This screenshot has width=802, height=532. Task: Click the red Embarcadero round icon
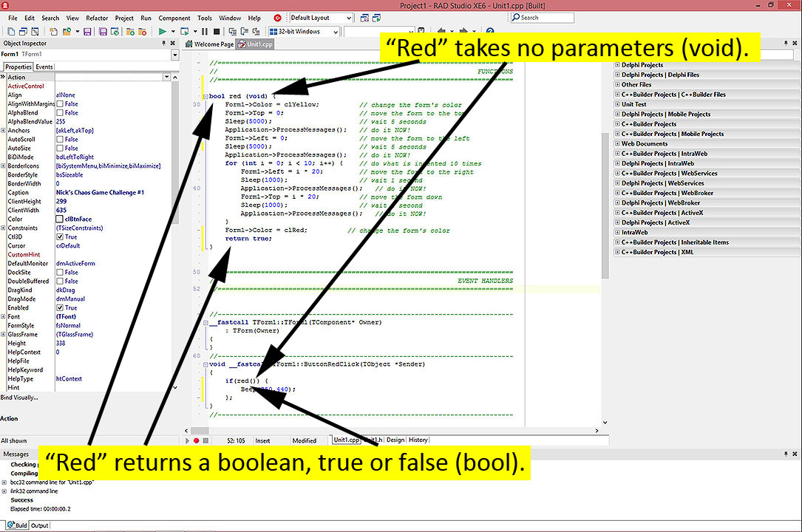(278, 18)
